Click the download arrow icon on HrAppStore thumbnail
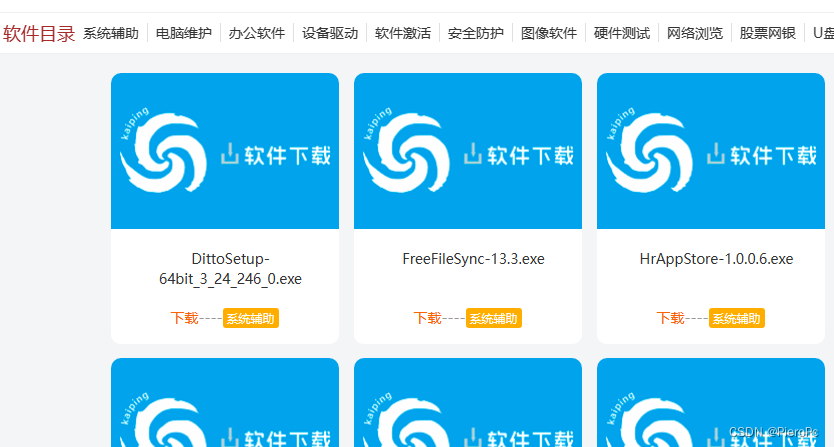834x447 pixels. (716, 154)
